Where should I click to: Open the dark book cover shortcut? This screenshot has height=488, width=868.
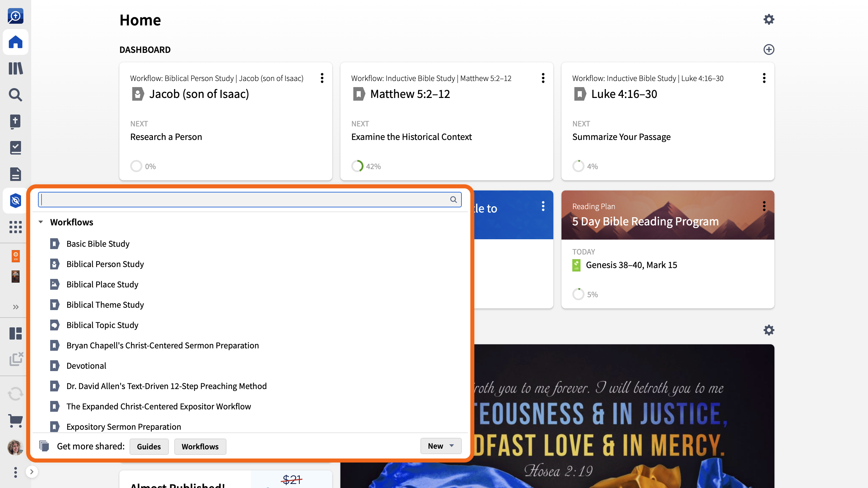click(x=16, y=276)
